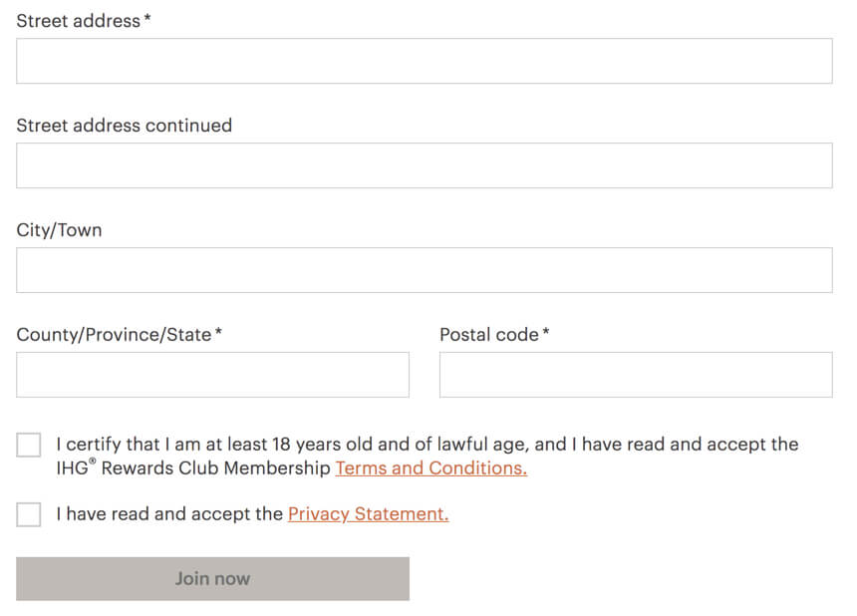Viewport: 857px width, 616px height.
Task: Open the Terms and Conditions link
Action: click(x=431, y=467)
